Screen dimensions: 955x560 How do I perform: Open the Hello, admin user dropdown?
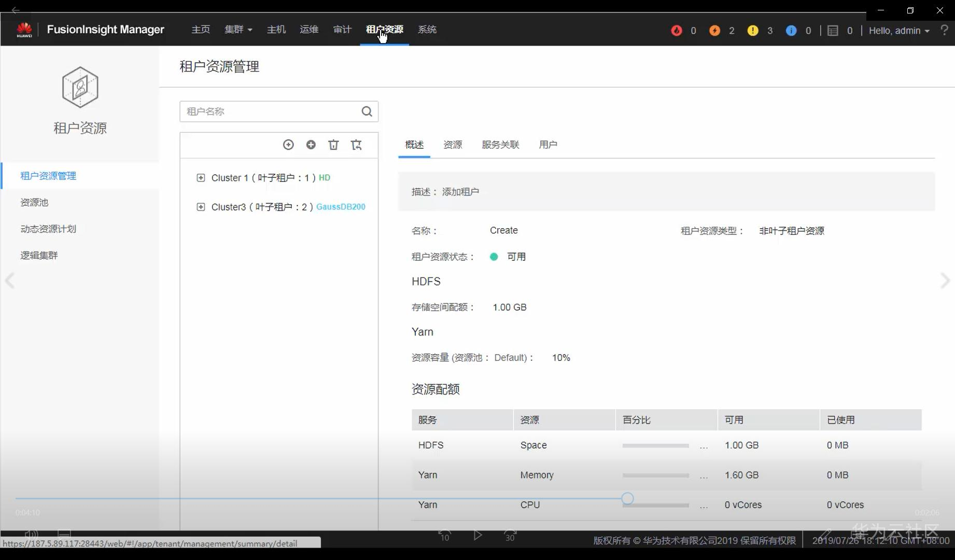(899, 31)
